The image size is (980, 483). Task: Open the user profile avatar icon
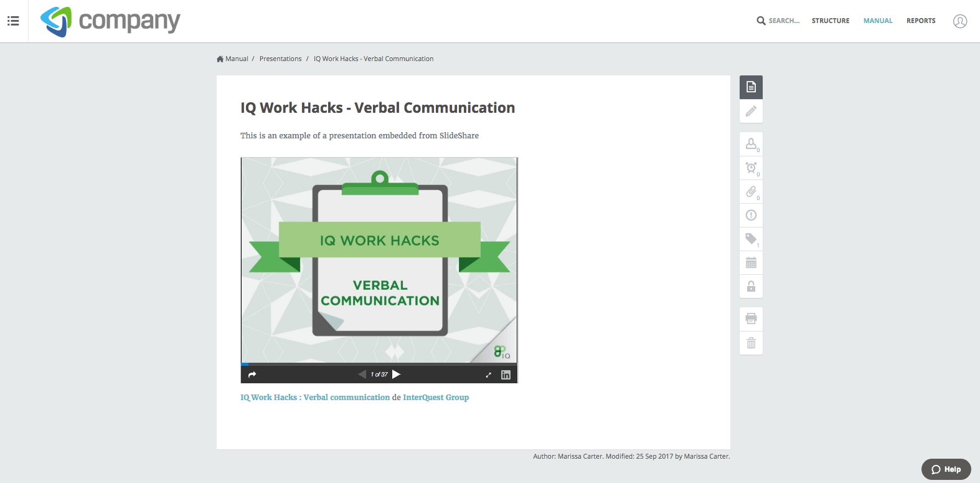click(x=960, y=21)
